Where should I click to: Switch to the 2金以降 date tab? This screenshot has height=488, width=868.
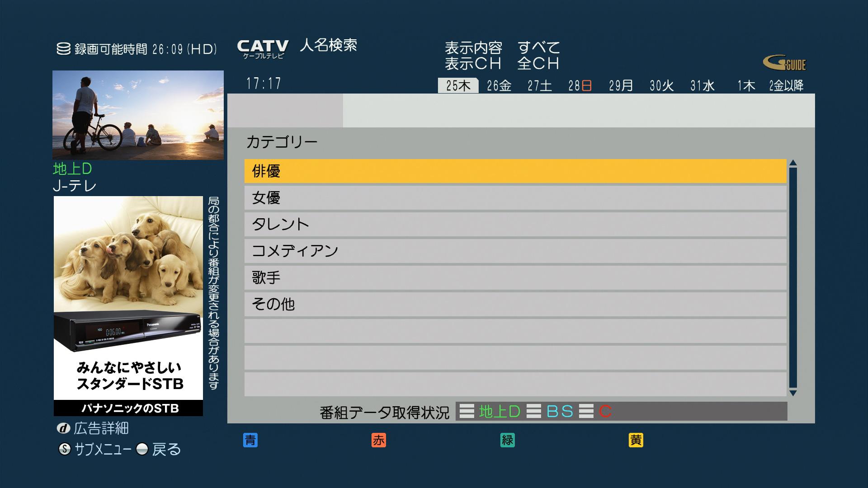786,85
